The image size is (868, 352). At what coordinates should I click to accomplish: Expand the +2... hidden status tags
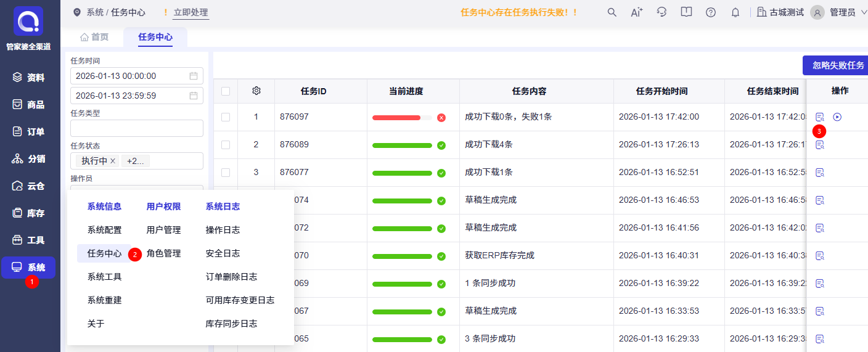point(136,161)
